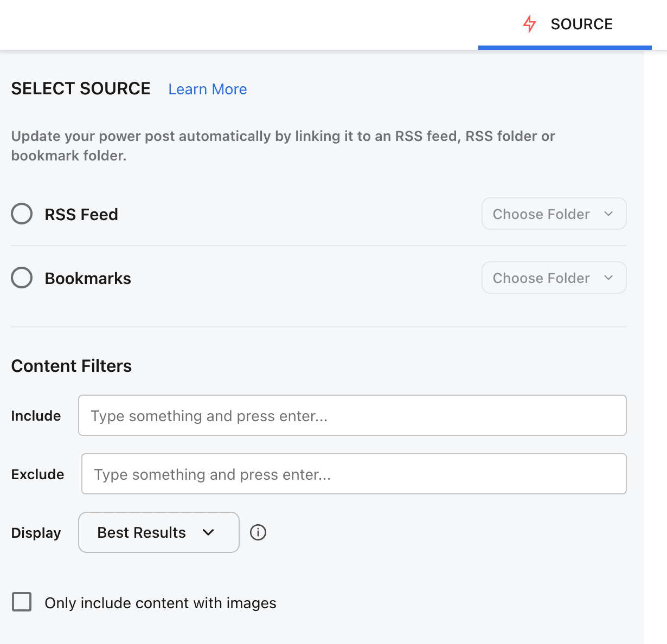The image size is (667, 644).
Task: Click the RSS Feed option label
Action: click(81, 215)
